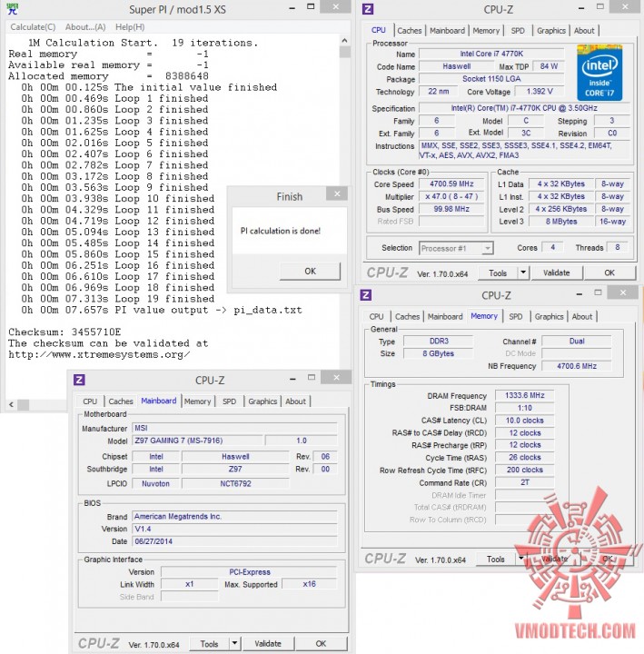644x654 pixels.
Task: Switch to Caches tab in CPU window
Action: 409,31
